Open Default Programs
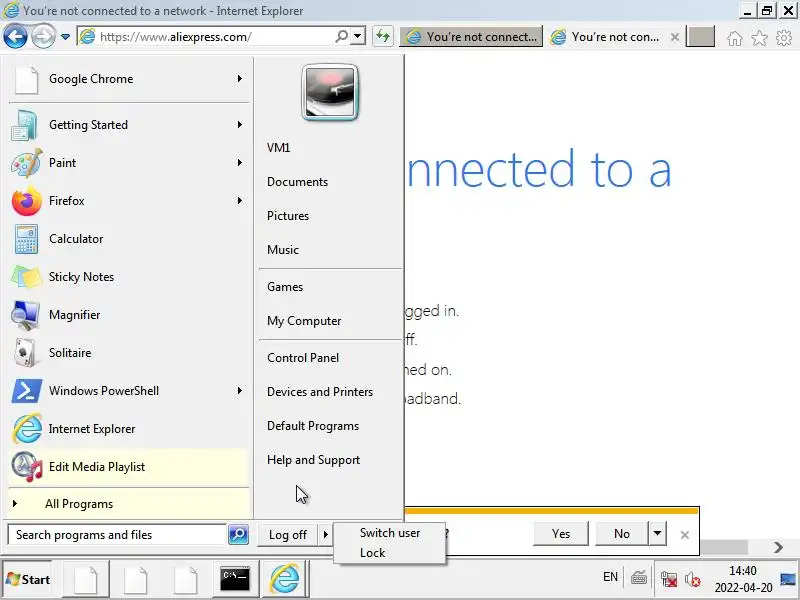This screenshot has height=600, width=800. pos(313,426)
